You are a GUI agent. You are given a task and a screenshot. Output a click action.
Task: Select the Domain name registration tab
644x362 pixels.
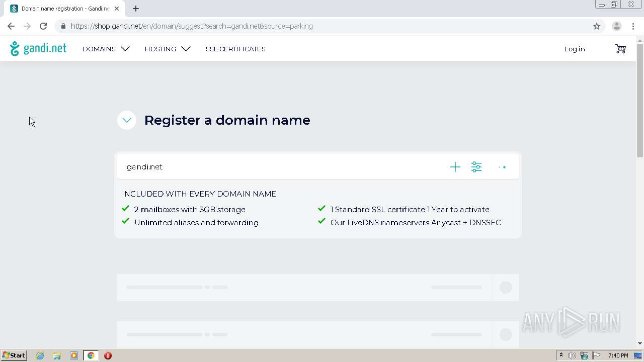coord(65,9)
